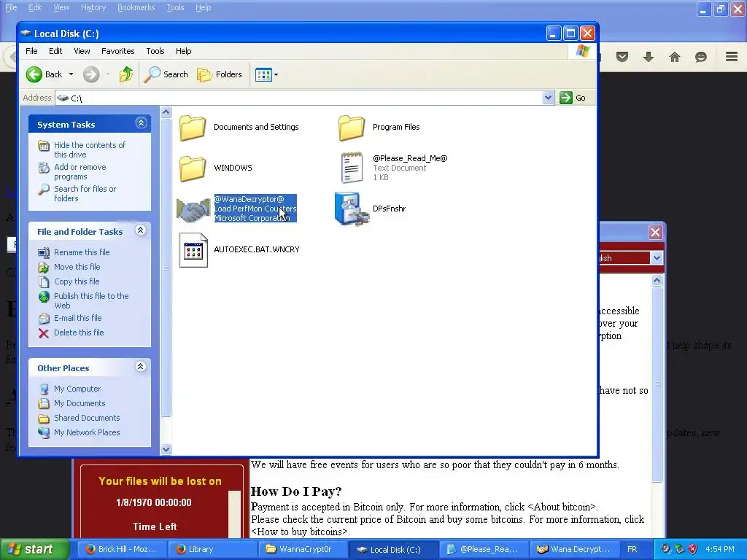
Task: Click the file list scroll up arrow
Action: click(x=166, y=112)
